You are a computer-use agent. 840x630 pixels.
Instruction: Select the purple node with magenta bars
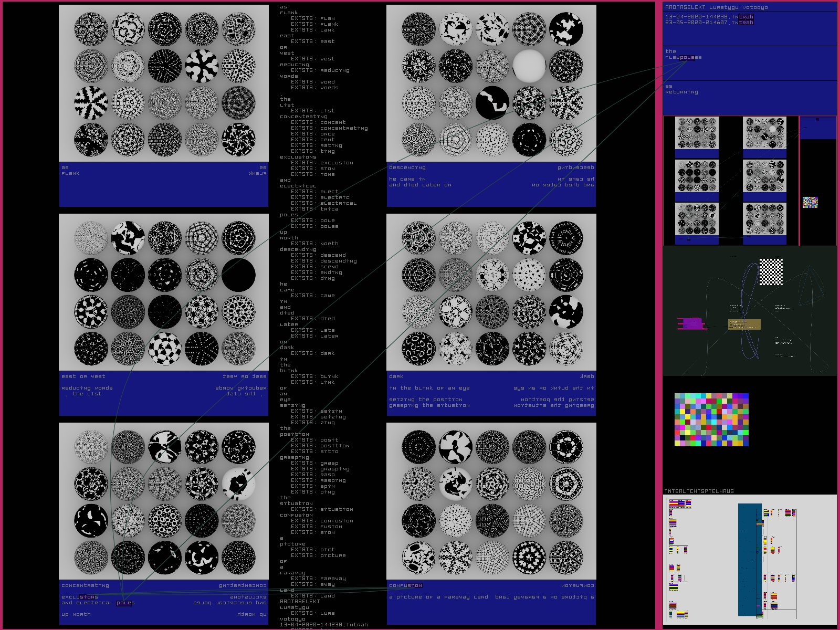tap(691, 323)
